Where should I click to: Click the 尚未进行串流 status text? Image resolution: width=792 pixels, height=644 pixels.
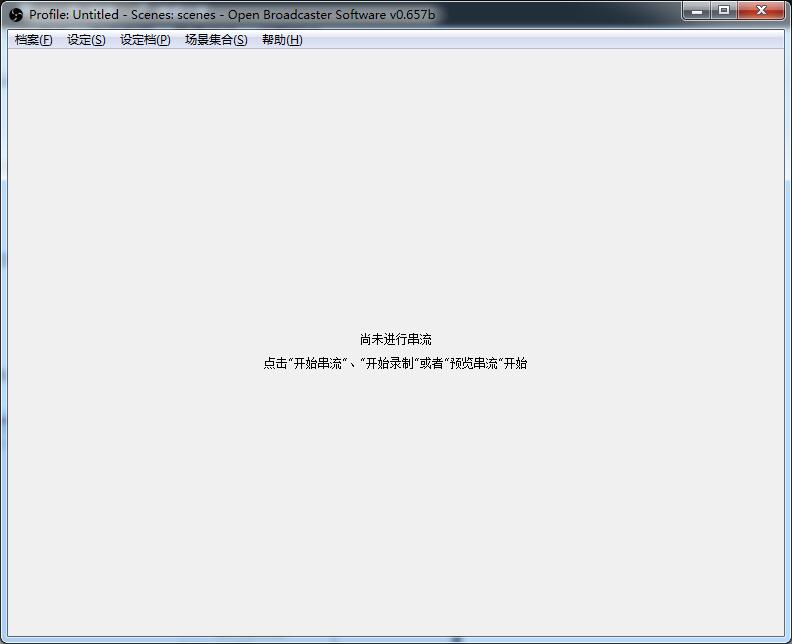(x=395, y=339)
